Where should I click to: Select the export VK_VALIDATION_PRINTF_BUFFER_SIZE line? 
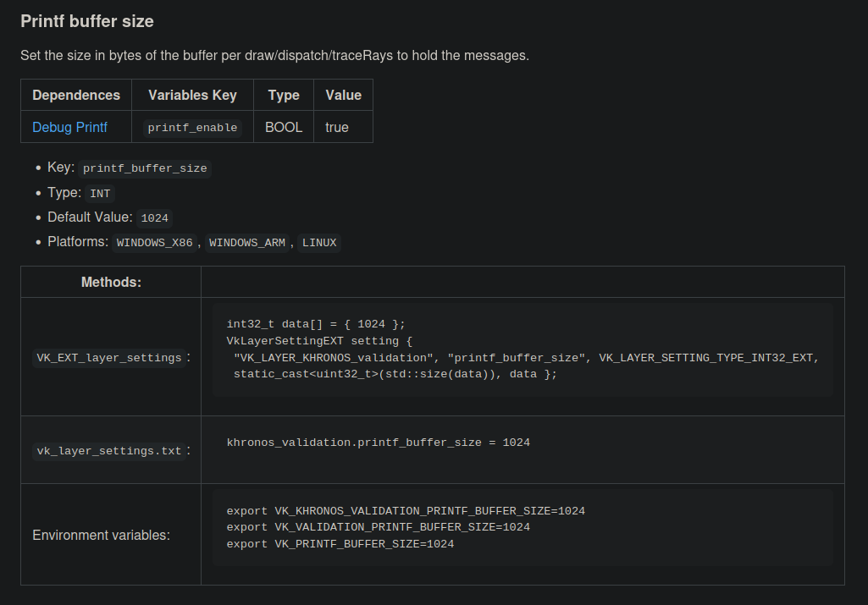tap(378, 528)
